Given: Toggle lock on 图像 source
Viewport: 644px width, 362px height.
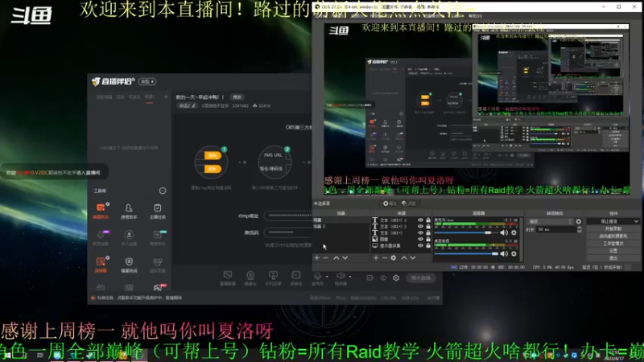Looking at the screenshot, I should pos(428,239).
